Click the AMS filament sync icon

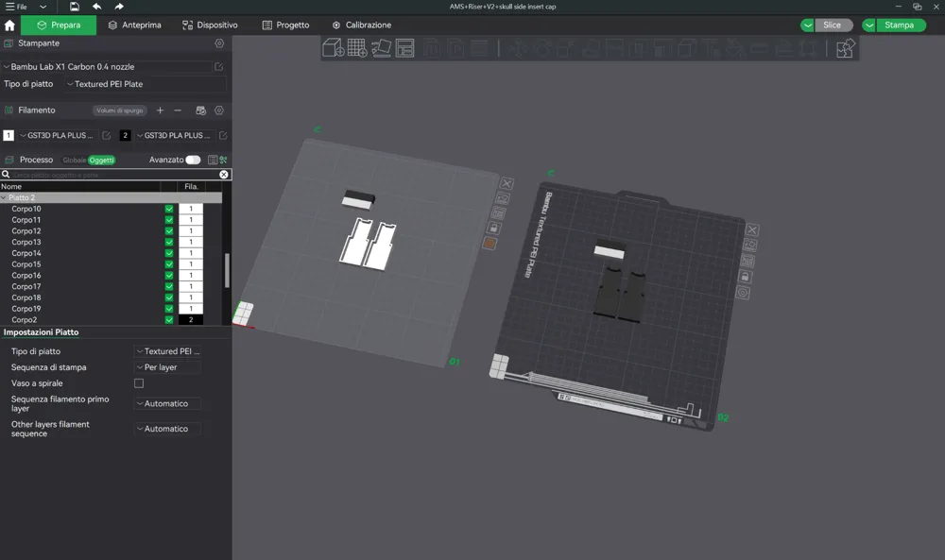pyautogui.click(x=200, y=110)
